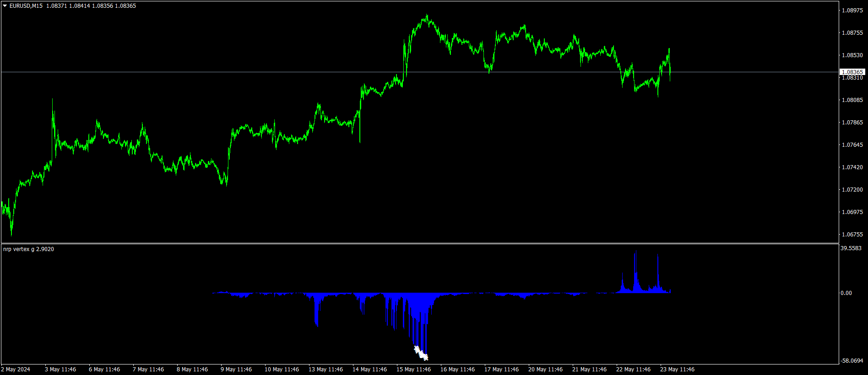Select the time label 22 May 11:46
Image resolution: width=868 pixels, height=375 pixels.
coord(633,370)
